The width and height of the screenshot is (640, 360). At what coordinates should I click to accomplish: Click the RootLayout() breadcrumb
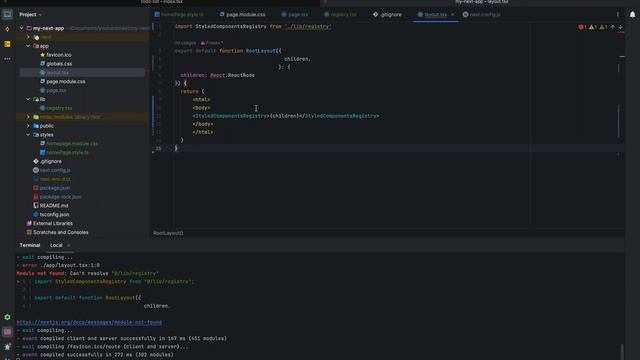(168, 233)
